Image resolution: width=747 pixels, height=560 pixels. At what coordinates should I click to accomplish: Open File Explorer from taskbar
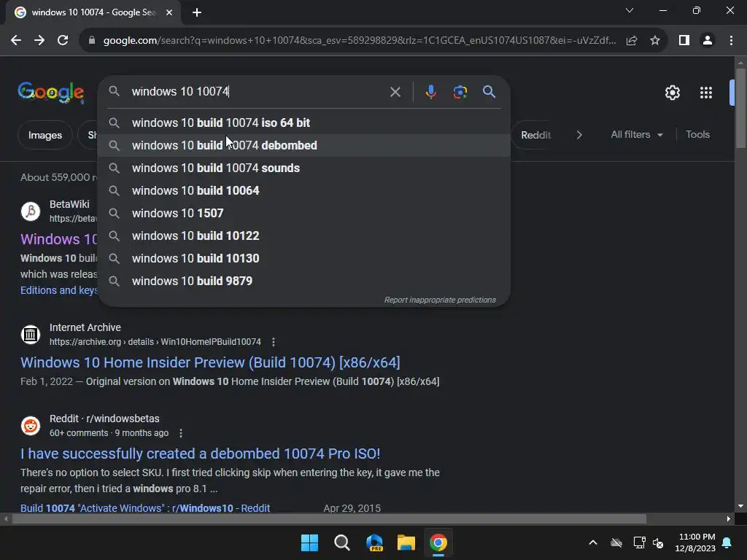tap(406, 542)
